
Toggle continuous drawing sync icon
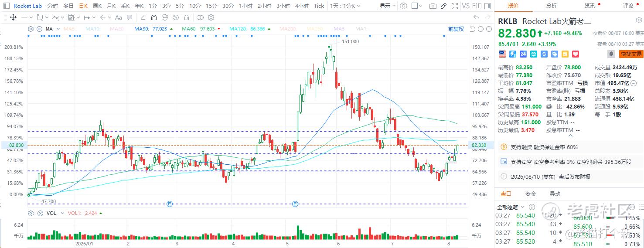[x=164, y=17]
